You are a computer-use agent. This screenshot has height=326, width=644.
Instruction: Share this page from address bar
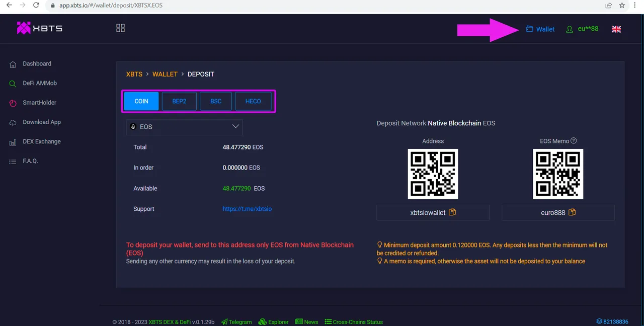click(x=608, y=5)
